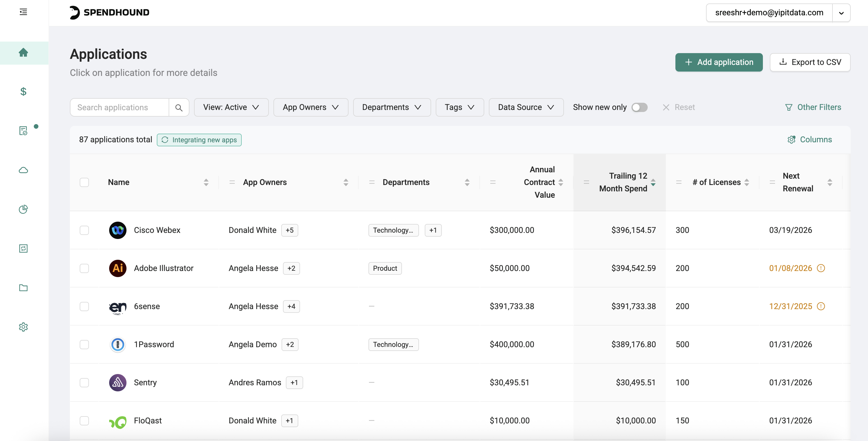Click Export to CSV button
868x441 pixels.
click(x=810, y=62)
